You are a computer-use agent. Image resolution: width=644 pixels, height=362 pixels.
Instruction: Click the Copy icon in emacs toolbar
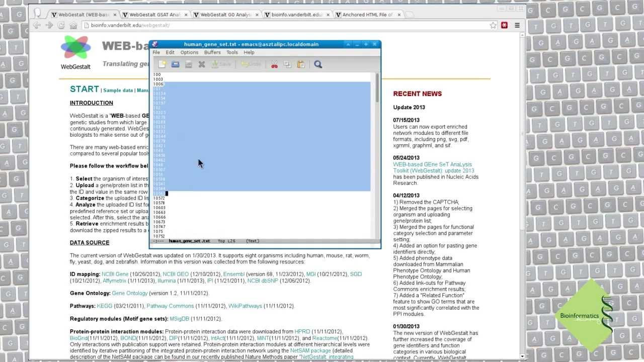pyautogui.click(x=287, y=64)
